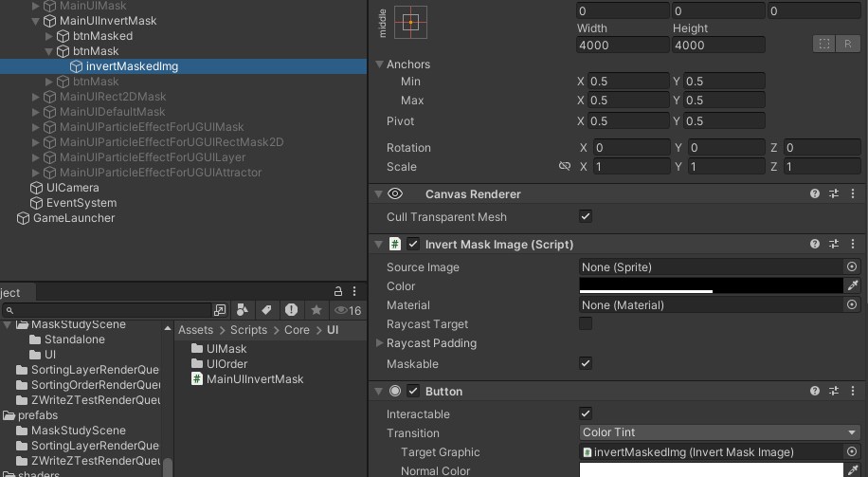868x477 pixels.
Task: Toggle constrained proportions link icon for Scale
Action: pos(565,166)
